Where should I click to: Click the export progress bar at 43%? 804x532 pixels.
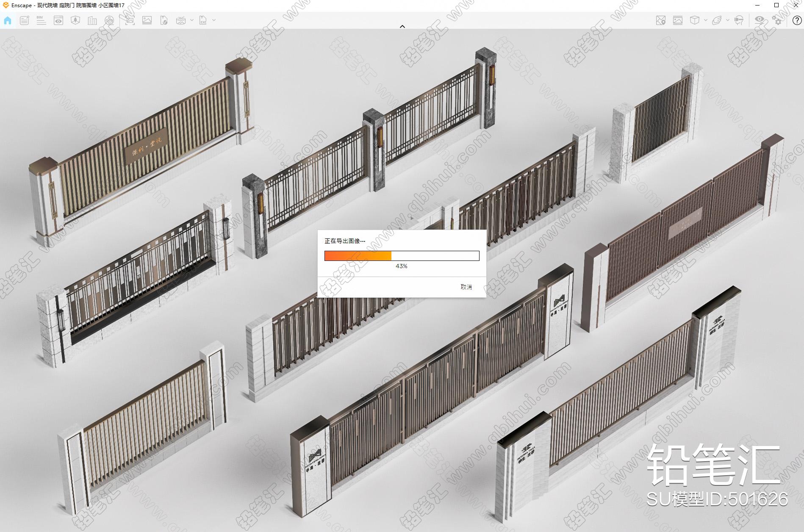pyautogui.click(x=402, y=255)
